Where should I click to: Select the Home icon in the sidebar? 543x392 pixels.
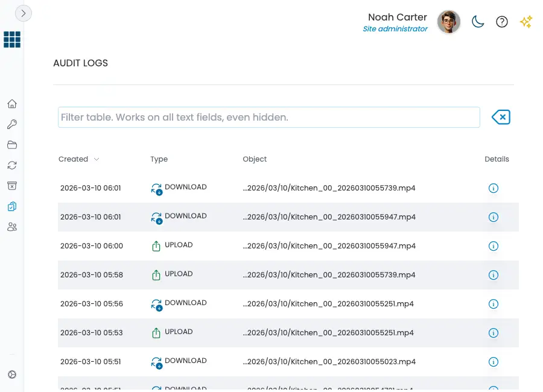point(12,104)
